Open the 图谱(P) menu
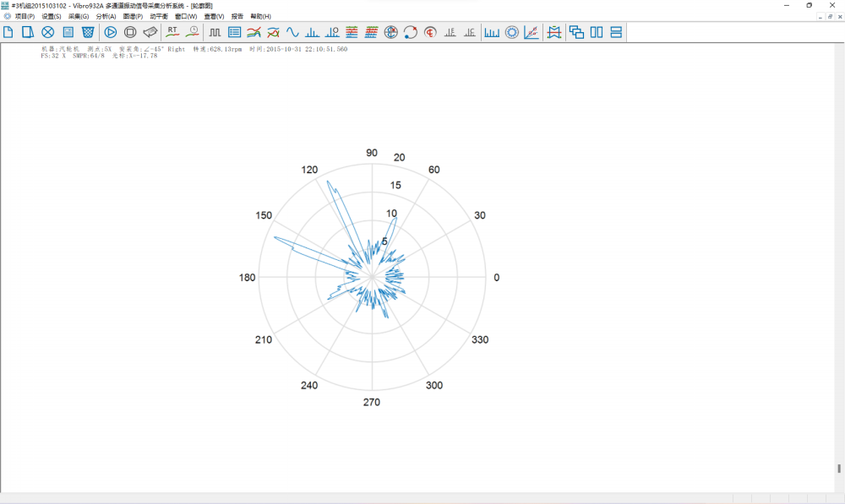The image size is (845, 504). pos(134,17)
